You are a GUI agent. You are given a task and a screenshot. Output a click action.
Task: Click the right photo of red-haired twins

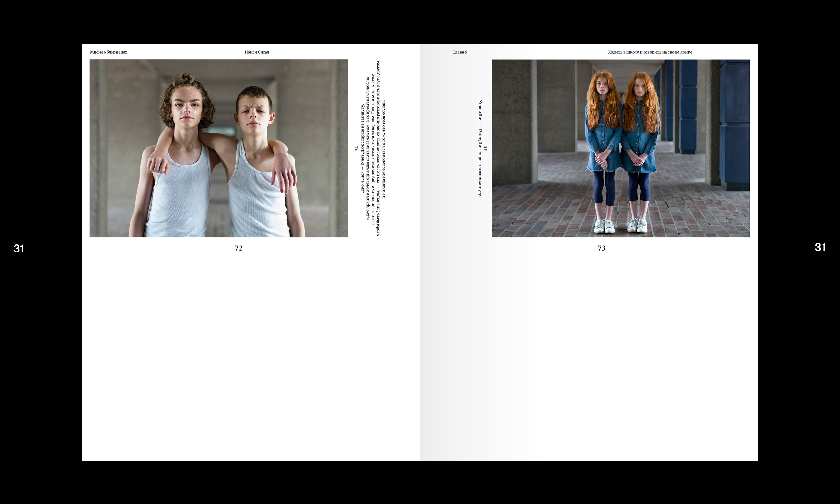click(620, 148)
